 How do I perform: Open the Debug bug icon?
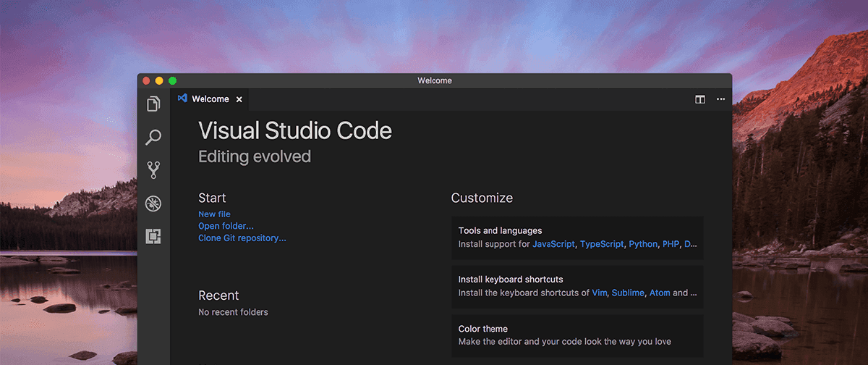point(153,204)
